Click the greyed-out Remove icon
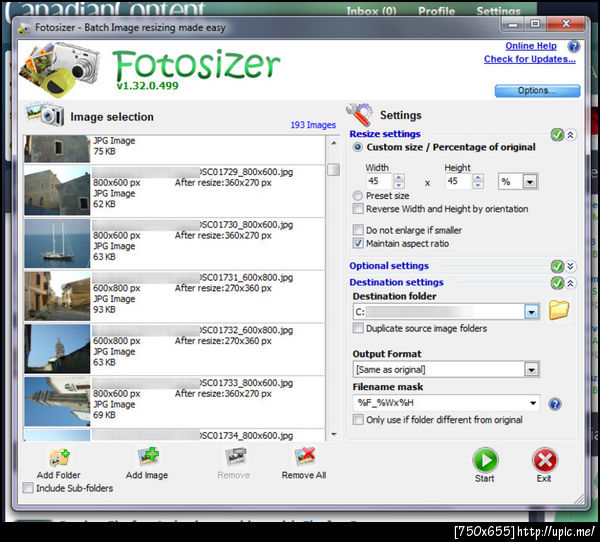Viewport: 600px width, 542px height. coord(235,456)
